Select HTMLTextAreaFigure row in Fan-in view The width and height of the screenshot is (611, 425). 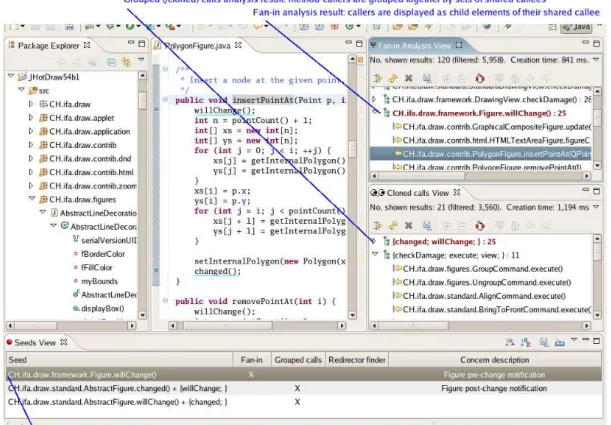[x=496, y=140]
